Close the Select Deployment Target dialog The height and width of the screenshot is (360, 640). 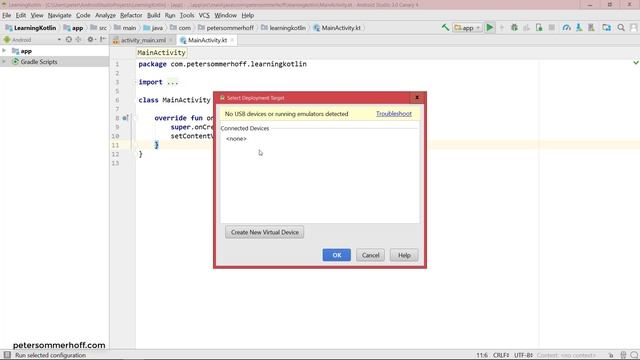(x=417, y=98)
